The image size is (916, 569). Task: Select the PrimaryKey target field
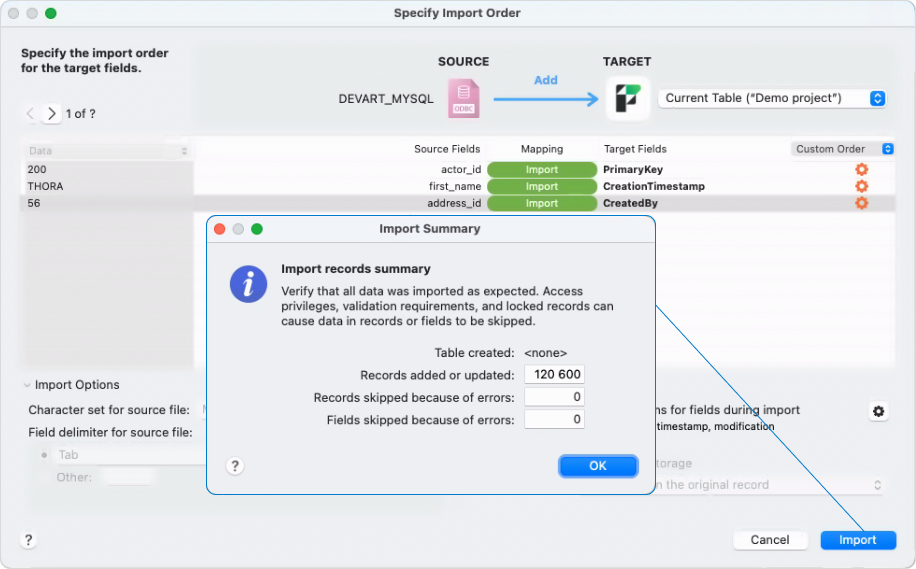(633, 169)
